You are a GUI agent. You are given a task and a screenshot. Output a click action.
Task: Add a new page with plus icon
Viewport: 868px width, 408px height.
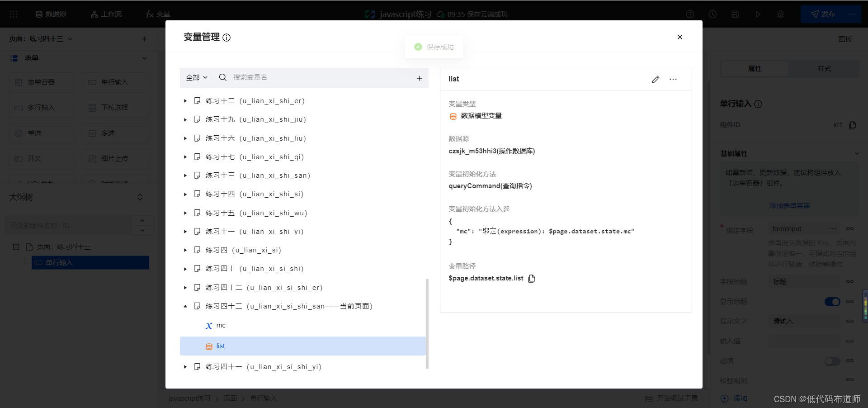144,39
